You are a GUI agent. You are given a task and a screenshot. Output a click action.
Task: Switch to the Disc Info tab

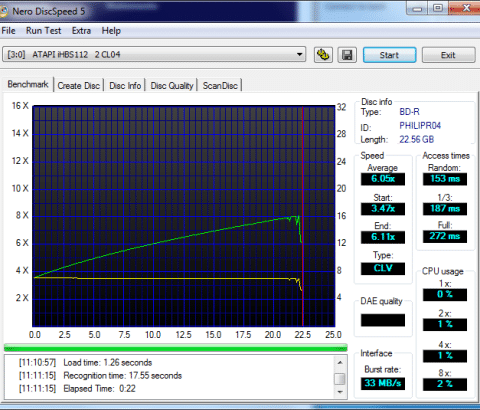125,86
